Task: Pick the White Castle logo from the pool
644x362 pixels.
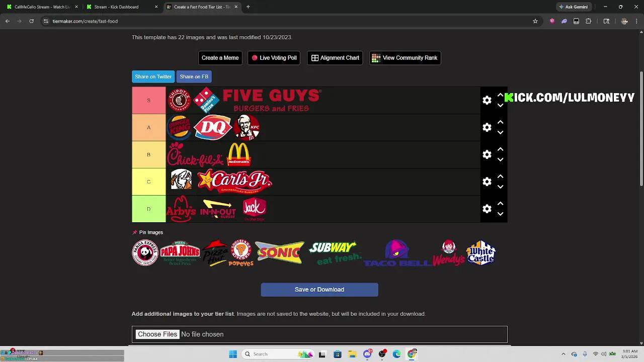Action: tap(480, 253)
